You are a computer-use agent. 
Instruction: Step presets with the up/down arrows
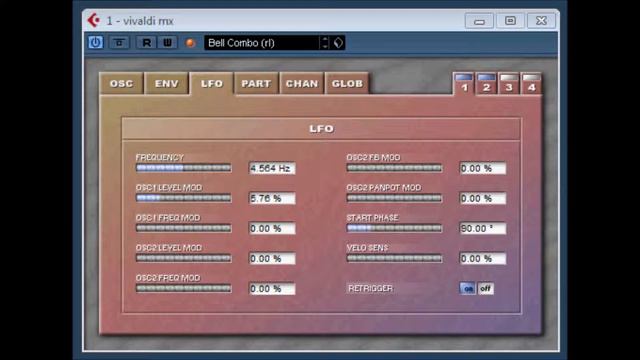click(325, 43)
